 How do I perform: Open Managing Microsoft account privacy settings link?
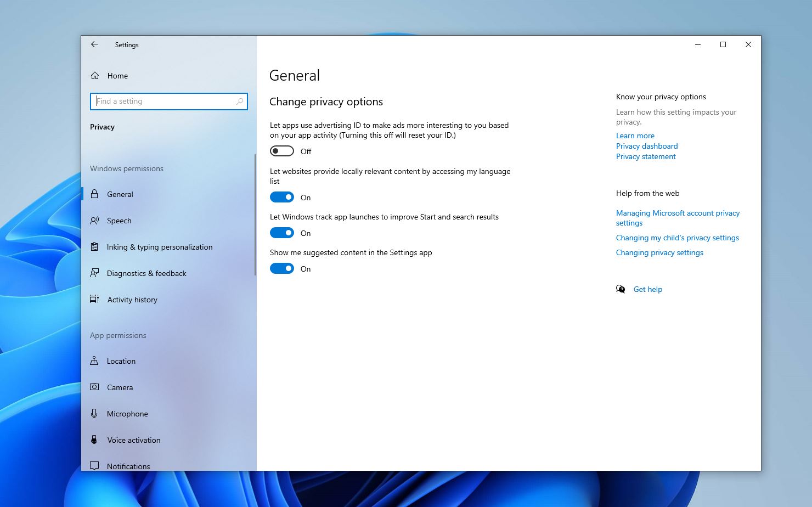[678, 218]
